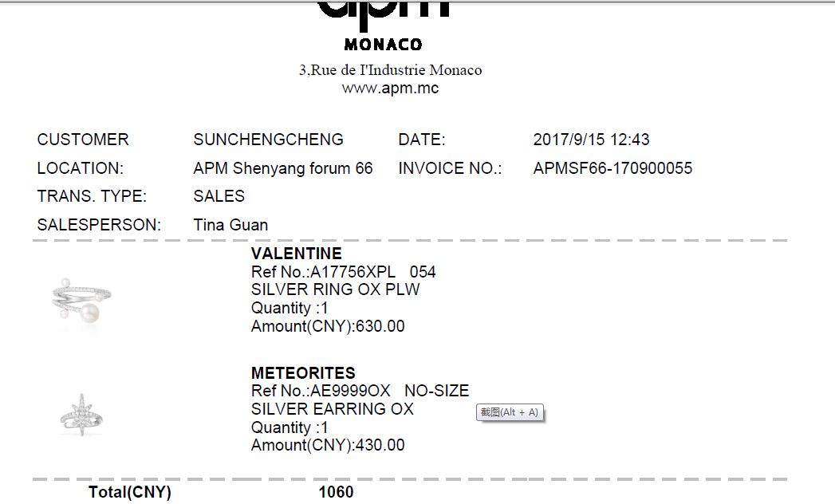Click Quantity :1 under METEORITES
The height and width of the screenshot is (504, 835).
click(289, 427)
